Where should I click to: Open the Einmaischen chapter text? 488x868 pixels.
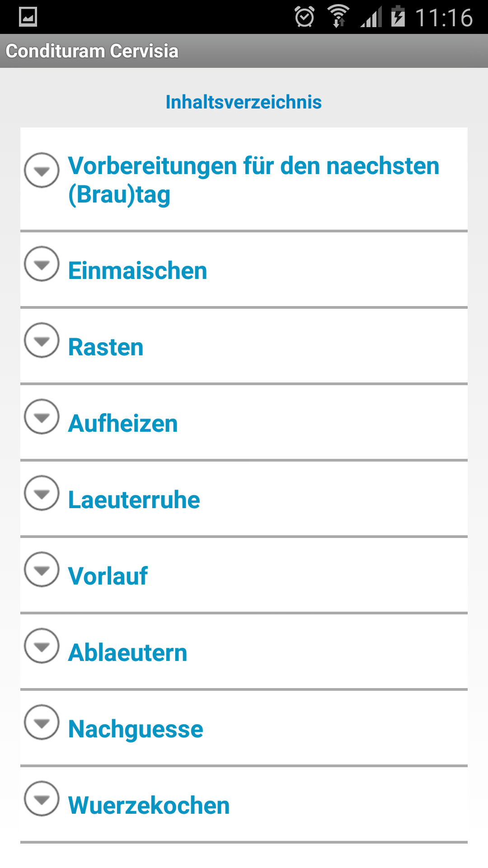137,271
